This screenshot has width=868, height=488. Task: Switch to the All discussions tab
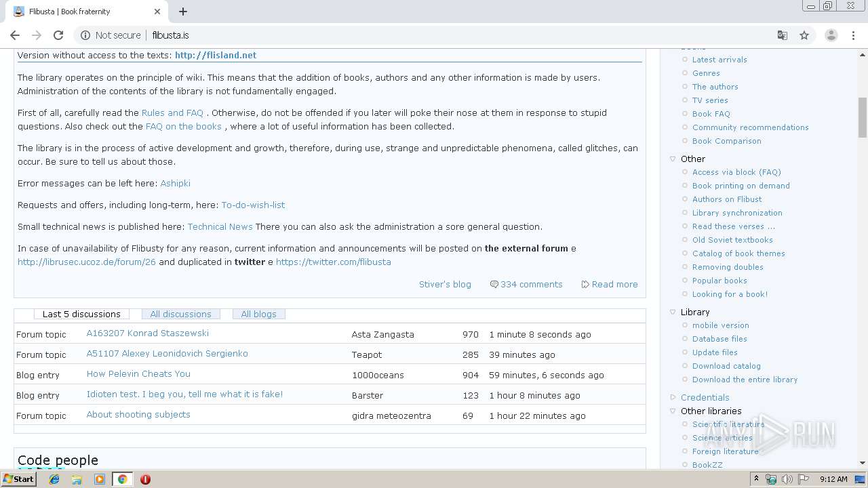180,314
